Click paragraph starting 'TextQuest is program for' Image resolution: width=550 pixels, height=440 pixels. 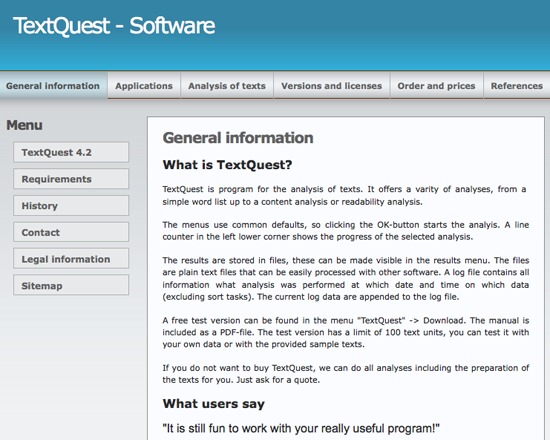(344, 195)
